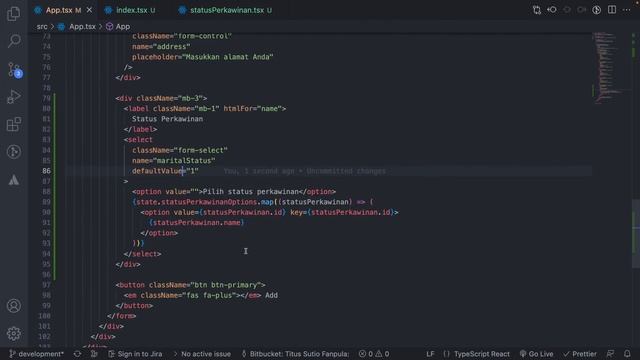Click the dimmed go-forward revision icon
640x360 pixels.
(x=582, y=10)
